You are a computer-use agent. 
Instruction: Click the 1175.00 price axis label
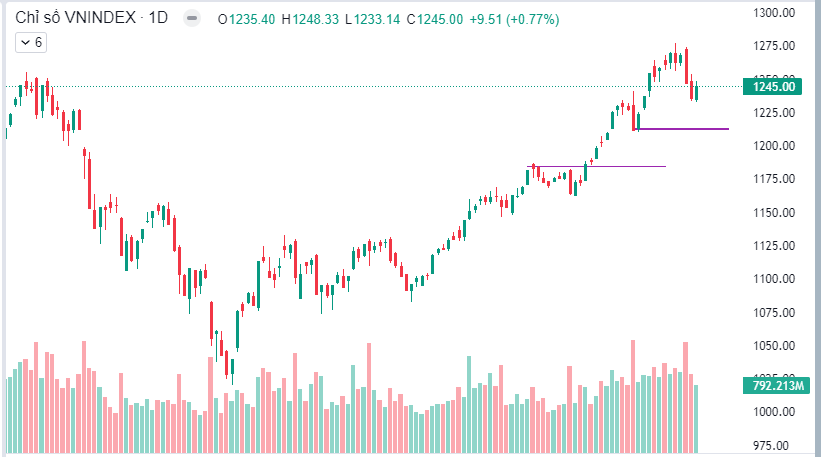click(773, 179)
